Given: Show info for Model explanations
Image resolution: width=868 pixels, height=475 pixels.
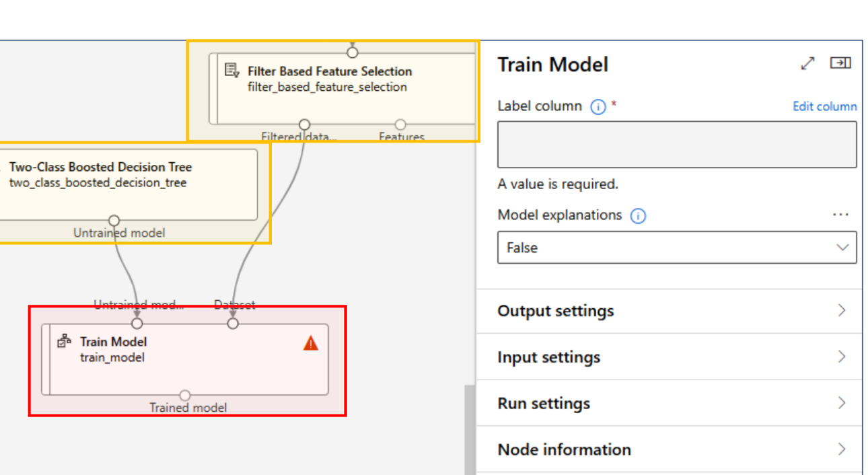Looking at the screenshot, I should point(638,216).
